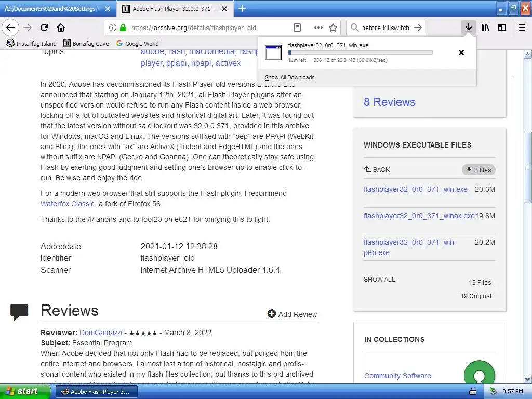Open the hamburger application menu
This screenshot has width=532, height=399.
pos(522,28)
